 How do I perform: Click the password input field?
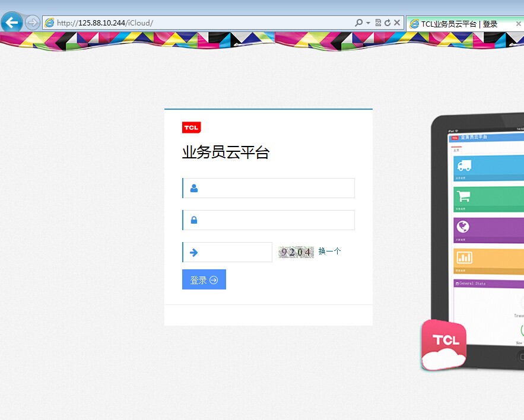(x=268, y=220)
